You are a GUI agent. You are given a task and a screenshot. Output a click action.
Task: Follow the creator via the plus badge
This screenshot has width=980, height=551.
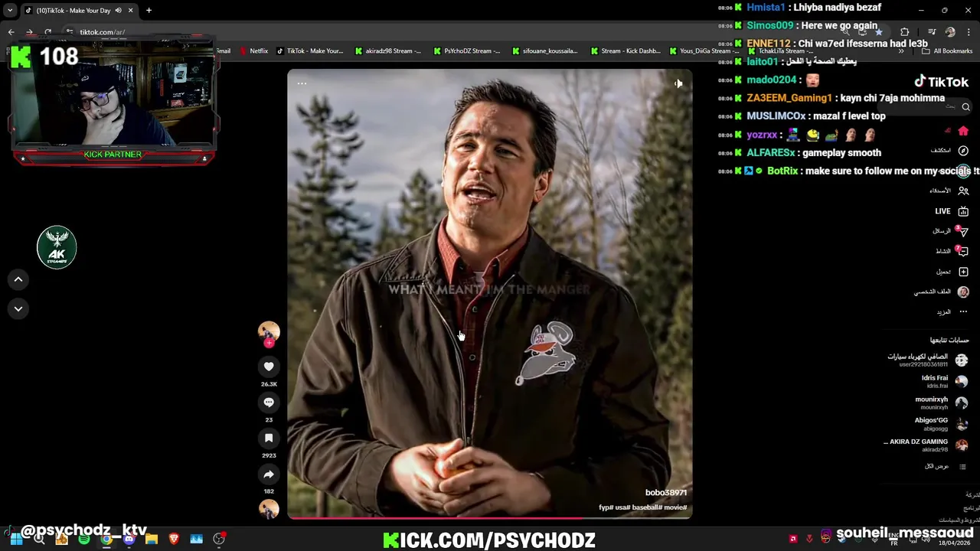[x=269, y=343]
